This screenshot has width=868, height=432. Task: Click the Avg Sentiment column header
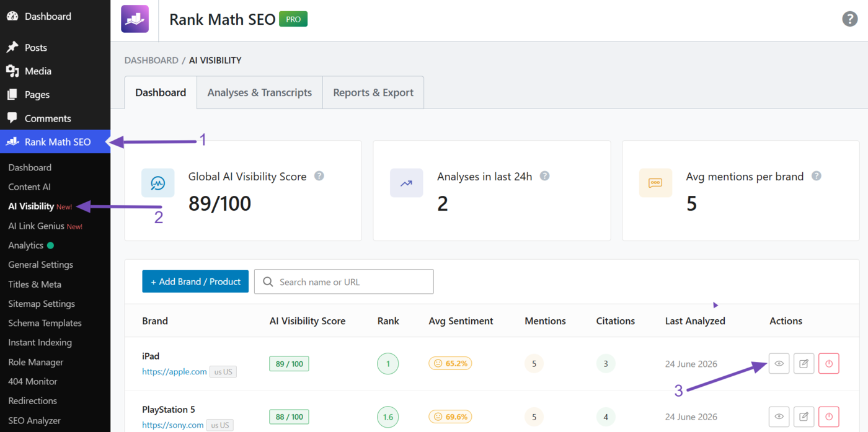pyautogui.click(x=461, y=321)
